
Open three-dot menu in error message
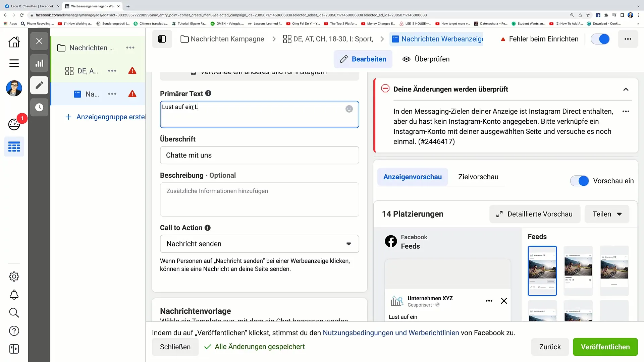(626, 111)
